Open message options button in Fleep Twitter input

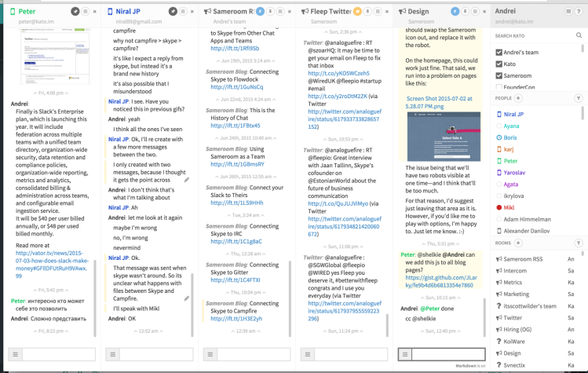(308, 354)
